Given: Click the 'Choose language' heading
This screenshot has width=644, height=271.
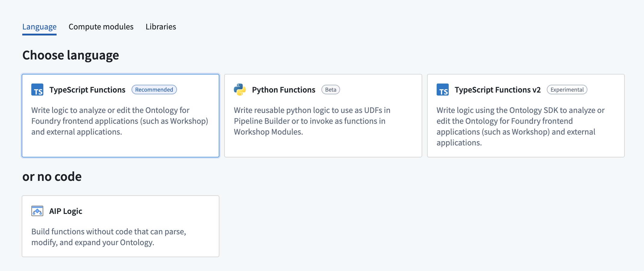Looking at the screenshot, I should click(x=71, y=55).
